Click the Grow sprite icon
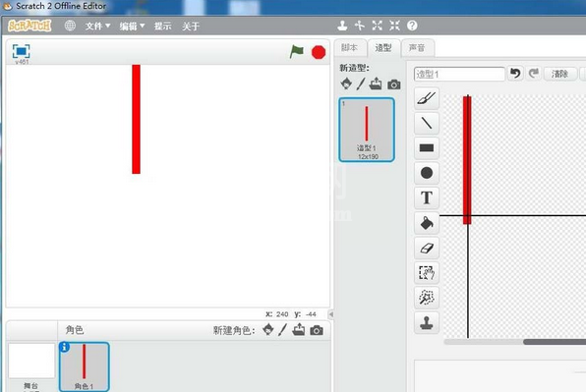 [378, 26]
